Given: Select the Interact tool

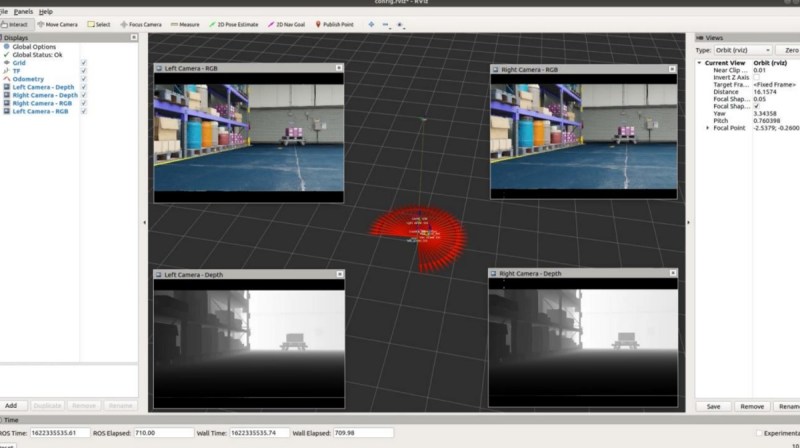Looking at the screenshot, I should [x=15, y=24].
